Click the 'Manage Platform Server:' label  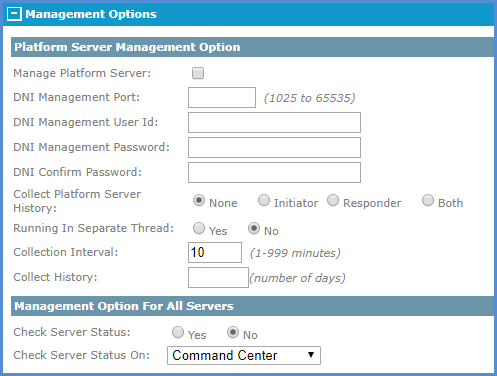(82, 73)
